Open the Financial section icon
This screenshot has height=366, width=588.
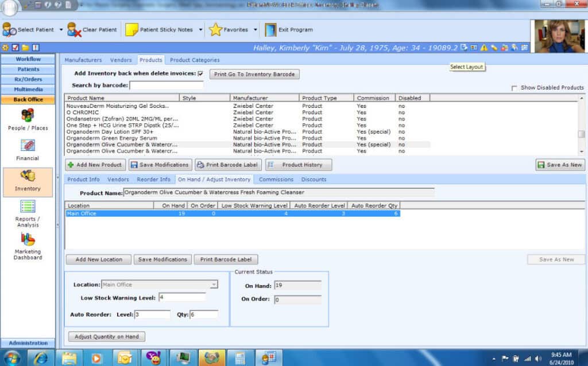pos(28,146)
